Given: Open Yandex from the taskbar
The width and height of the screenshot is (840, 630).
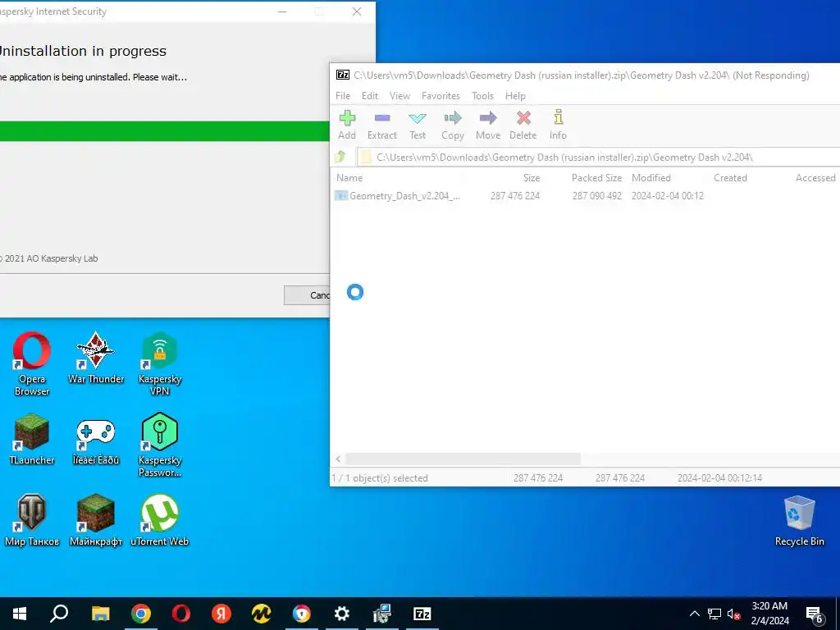Looking at the screenshot, I should tap(221, 614).
